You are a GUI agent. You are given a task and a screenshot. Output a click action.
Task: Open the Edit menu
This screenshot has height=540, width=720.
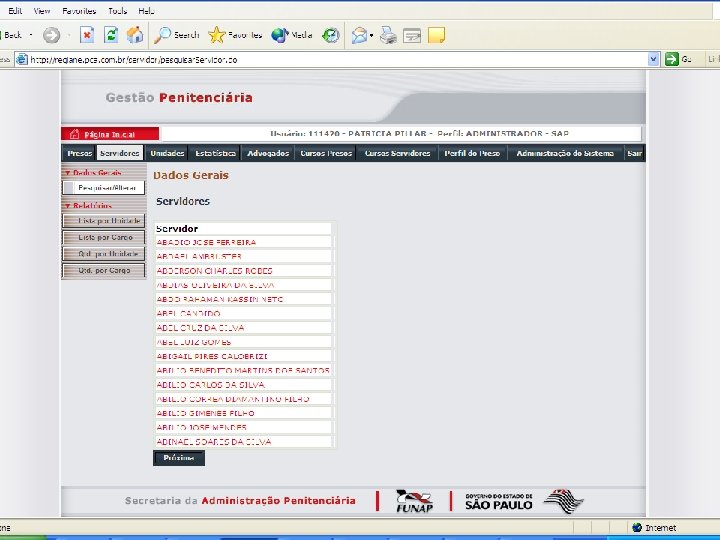tap(15, 11)
